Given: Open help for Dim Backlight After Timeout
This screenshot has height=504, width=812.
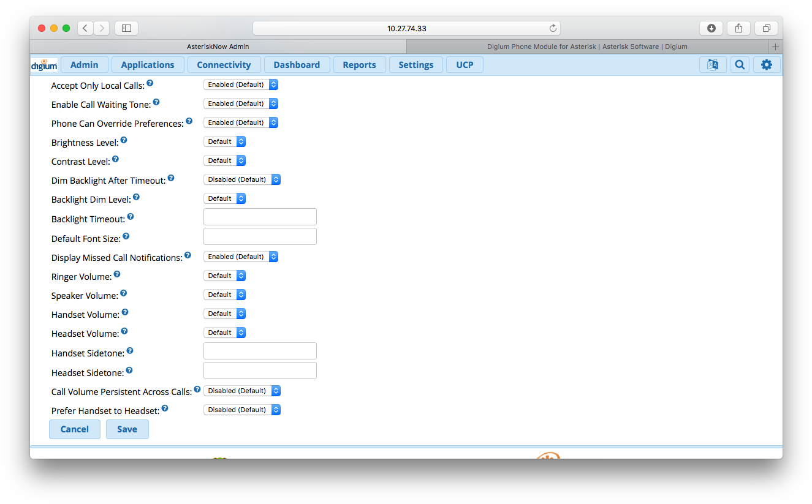Looking at the screenshot, I should [x=171, y=178].
